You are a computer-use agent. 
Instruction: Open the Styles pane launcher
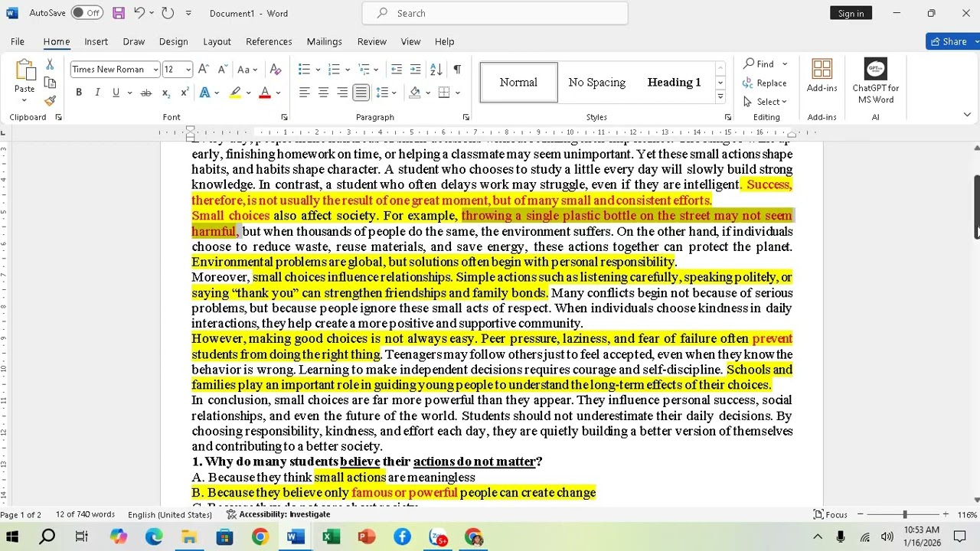(x=727, y=117)
